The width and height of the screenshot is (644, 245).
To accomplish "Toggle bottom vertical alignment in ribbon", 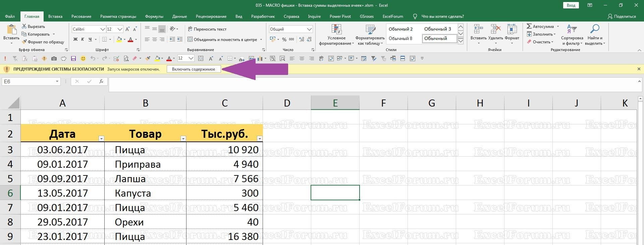I will (x=162, y=29).
